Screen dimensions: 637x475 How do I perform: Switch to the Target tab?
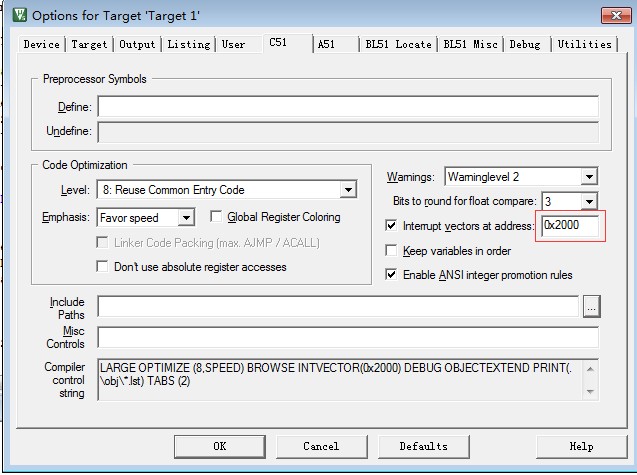click(x=89, y=44)
